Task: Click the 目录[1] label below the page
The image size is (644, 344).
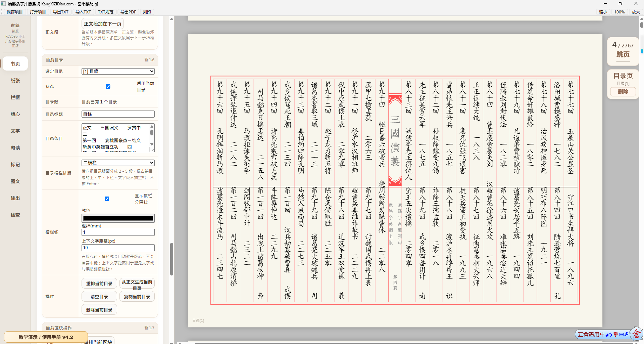Action: tap(198, 320)
